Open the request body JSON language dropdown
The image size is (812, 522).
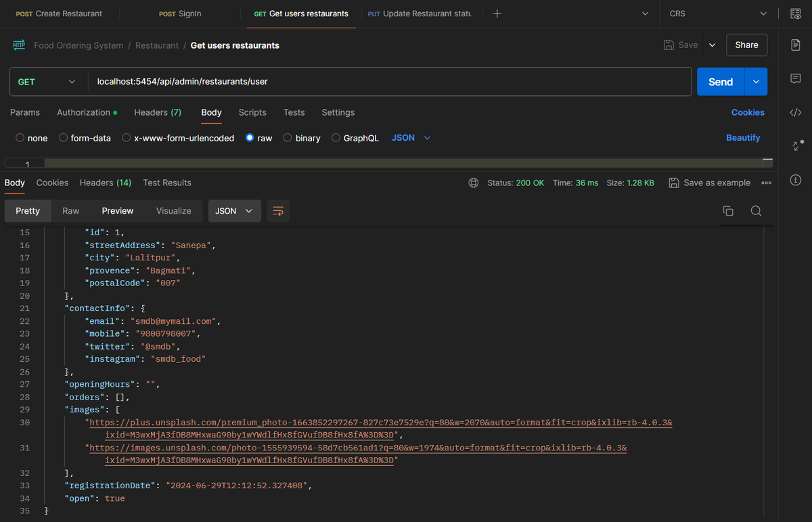point(411,138)
